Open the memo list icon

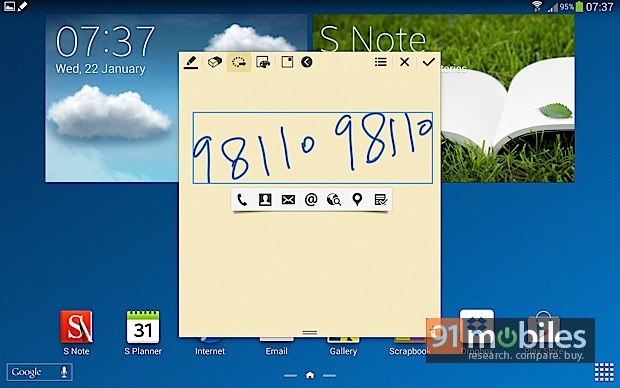coord(380,62)
